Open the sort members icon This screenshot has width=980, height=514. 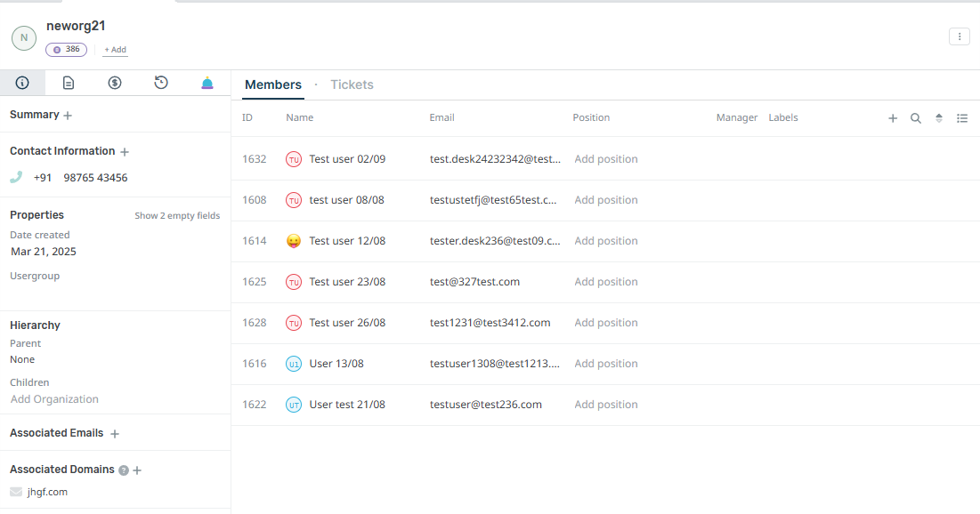click(939, 118)
